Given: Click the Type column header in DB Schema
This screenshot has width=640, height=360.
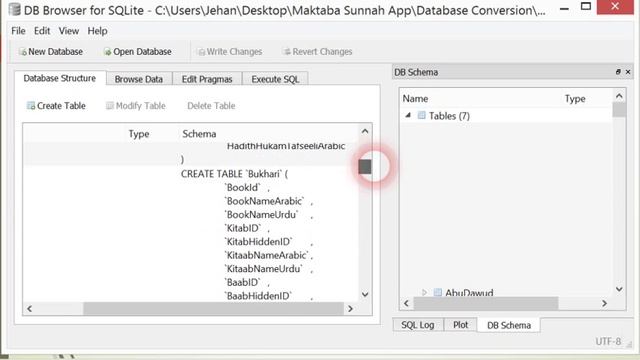Looking at the screenshot, I should click(x=575, y=99).
